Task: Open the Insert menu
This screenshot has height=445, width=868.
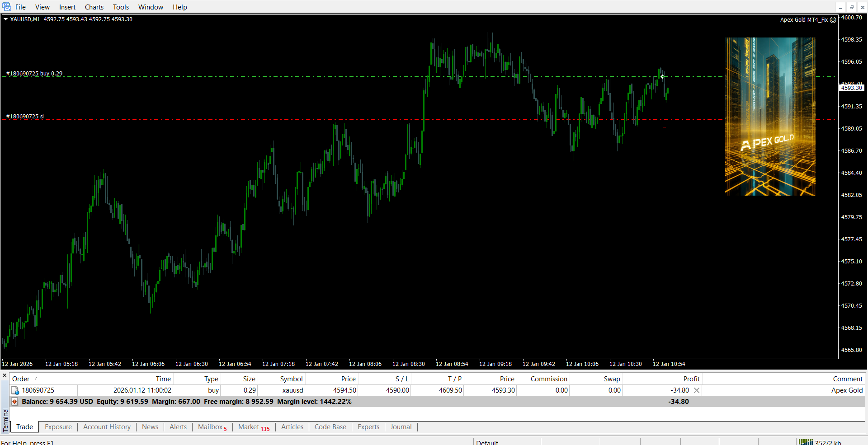Action: click(67, 7)
